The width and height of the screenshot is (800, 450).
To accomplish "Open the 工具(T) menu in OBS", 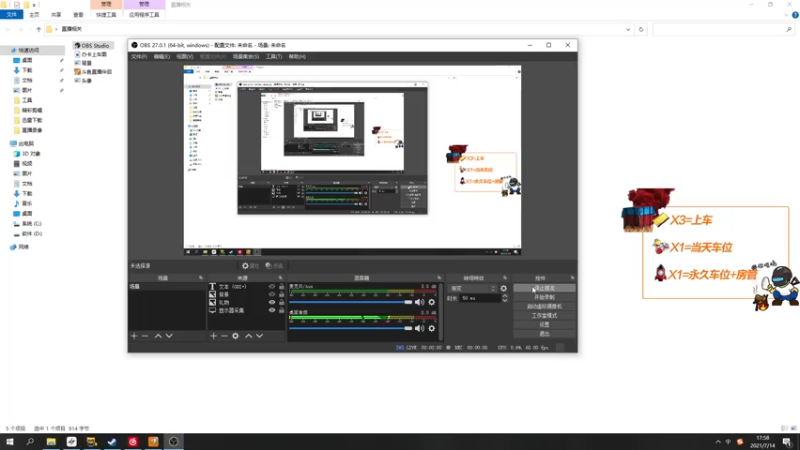I will click(x=274, y=57).
